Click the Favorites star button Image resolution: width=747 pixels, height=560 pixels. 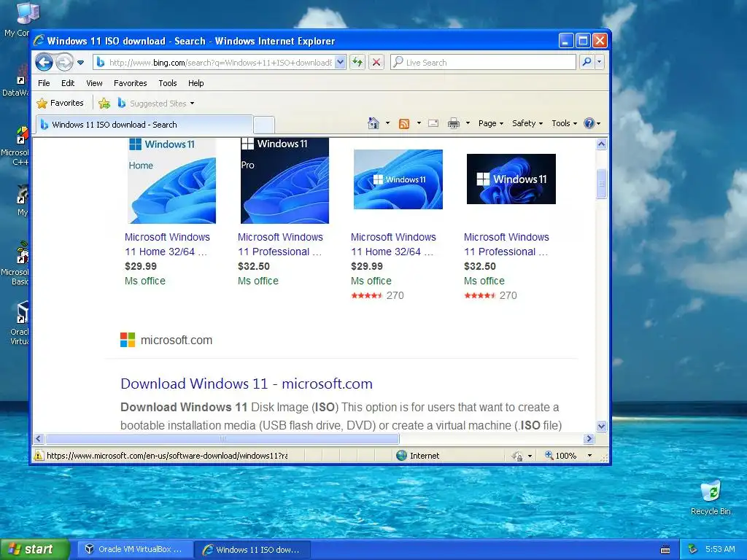point(60,103)
